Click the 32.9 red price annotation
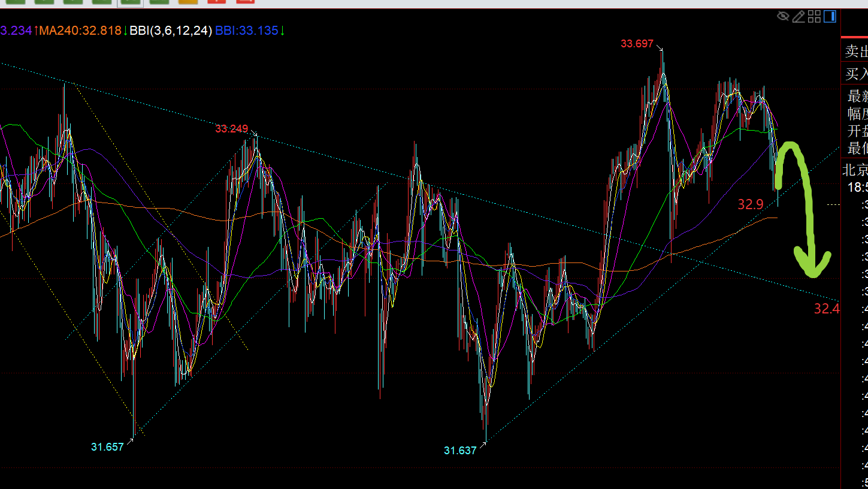Image resolution: width=868 pixels, height=489 pixels. 750,205
